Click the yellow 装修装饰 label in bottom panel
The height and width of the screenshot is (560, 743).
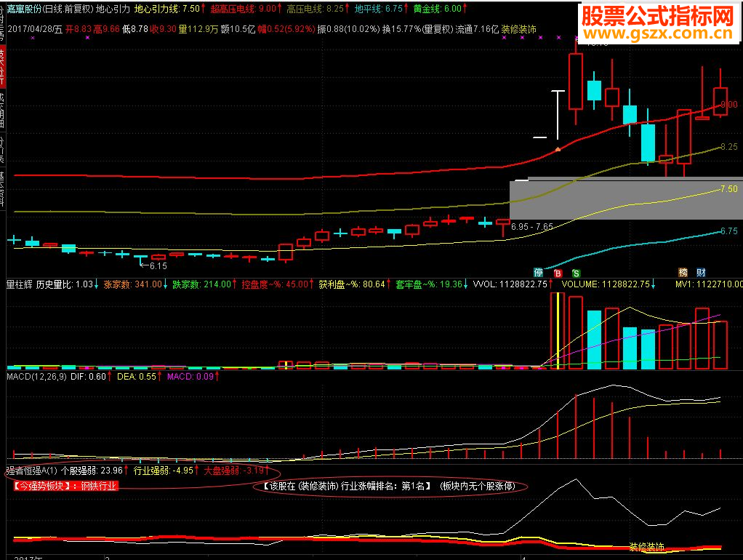[647, 547]
